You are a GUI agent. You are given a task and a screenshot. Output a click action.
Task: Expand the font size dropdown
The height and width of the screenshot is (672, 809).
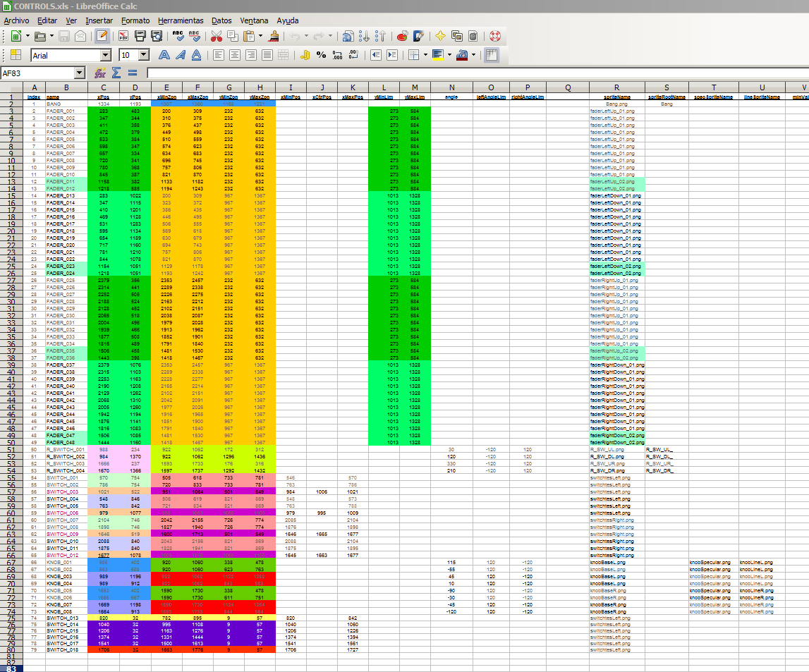point(144,55)
